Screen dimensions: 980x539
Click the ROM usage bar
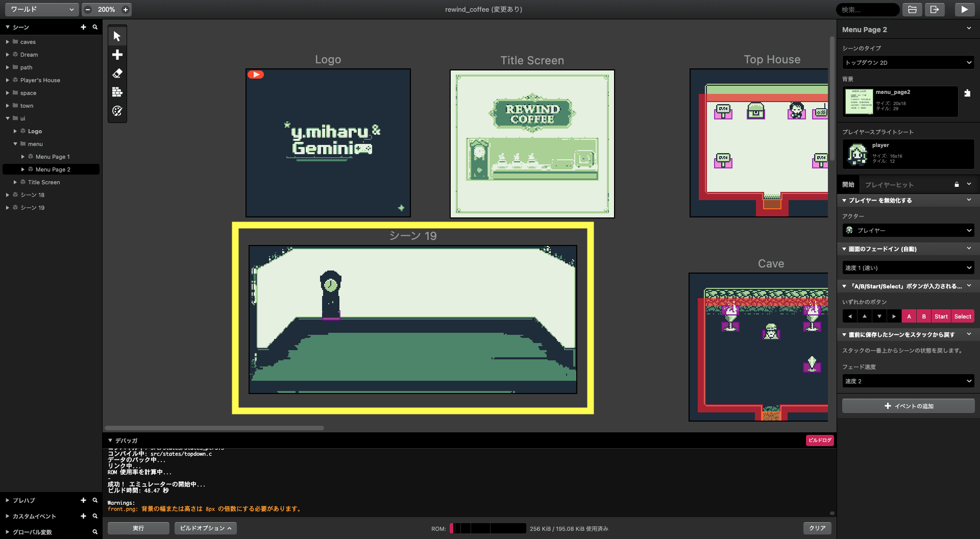tap(487, 528)
